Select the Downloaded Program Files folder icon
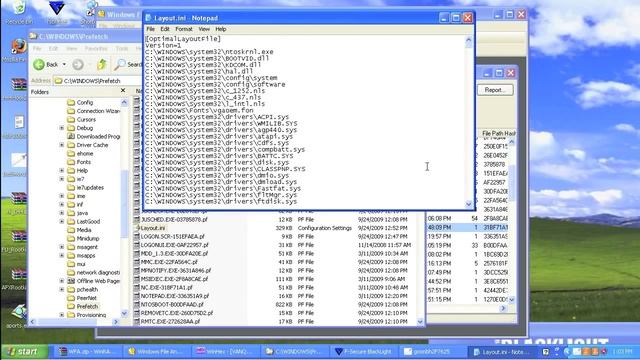 point(71,136)
